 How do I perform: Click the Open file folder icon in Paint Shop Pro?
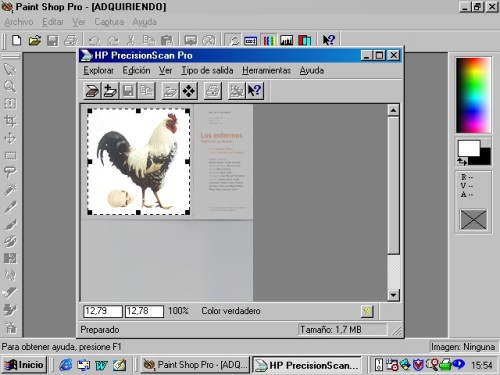tap(34, 40)
